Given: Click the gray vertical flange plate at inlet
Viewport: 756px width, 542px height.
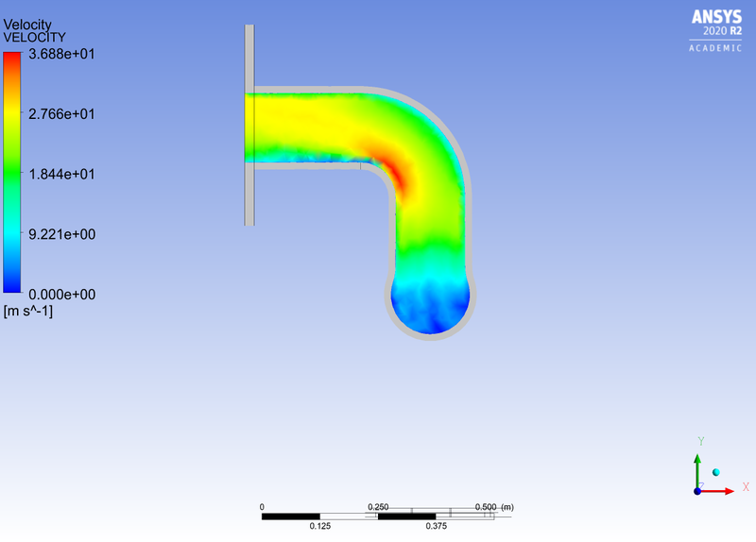Looking at the screenshot, I should coord(249,125).
